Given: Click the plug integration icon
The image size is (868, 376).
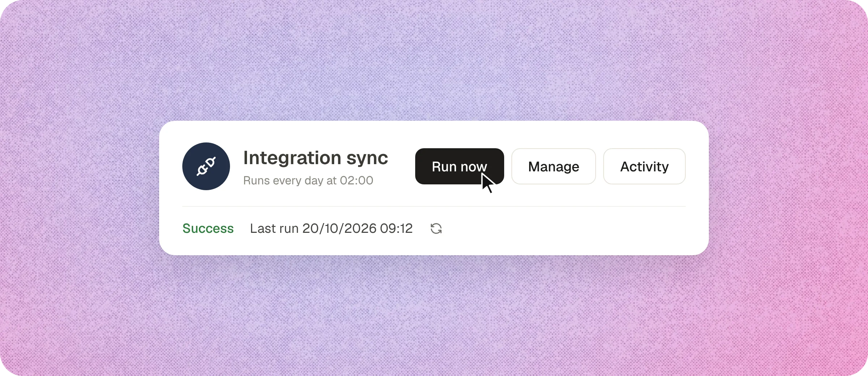Looking at the screenshot, I should click(x=206, y=166).
